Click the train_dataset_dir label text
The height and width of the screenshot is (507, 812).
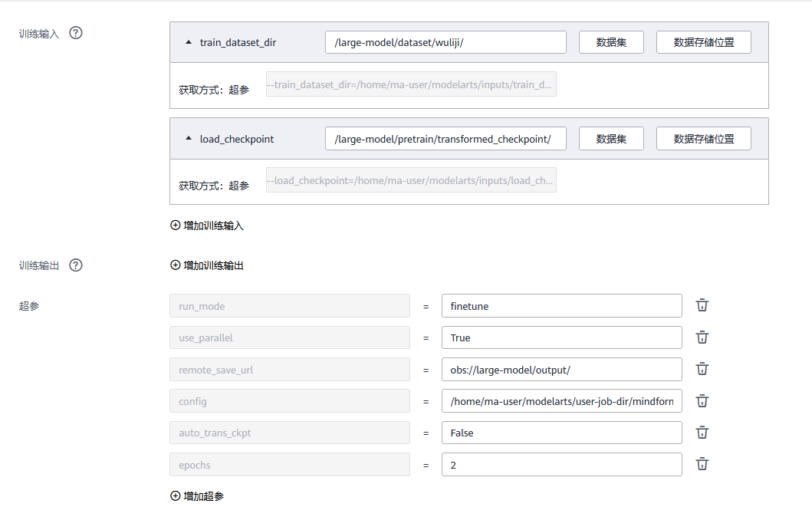(238, 42)
